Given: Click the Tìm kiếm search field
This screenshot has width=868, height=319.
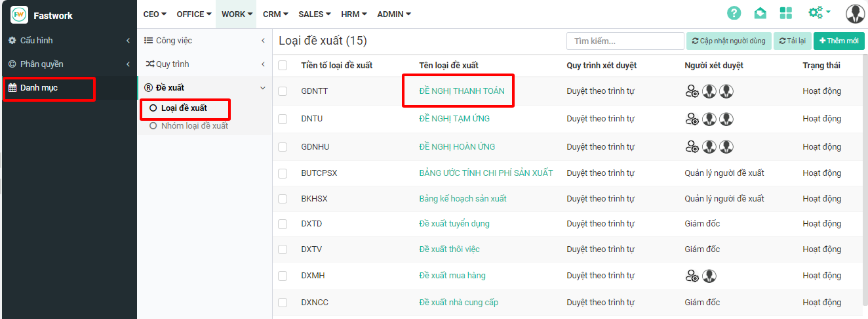Looking at the screenshot, I should (624, 41).
